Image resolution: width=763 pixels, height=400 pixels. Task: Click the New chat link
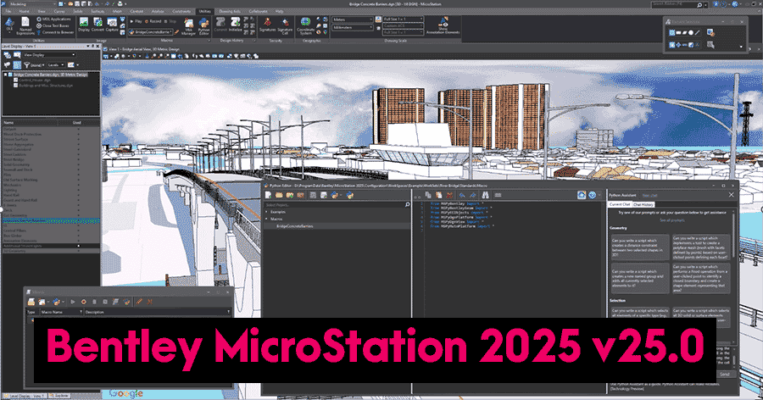[x=650, y=195]
